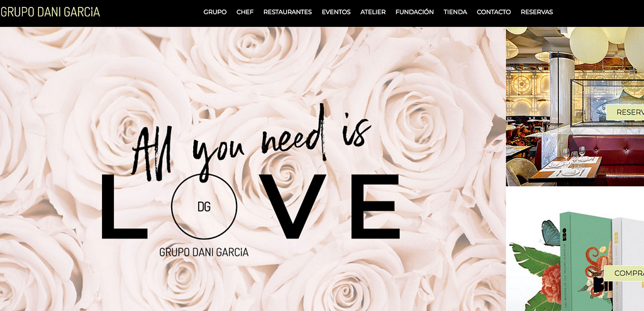The image size is (644, 311).
Task: Click the 'GRUPO DANI GARCIA' caption under LOVE
Action: tap(204, 252)
